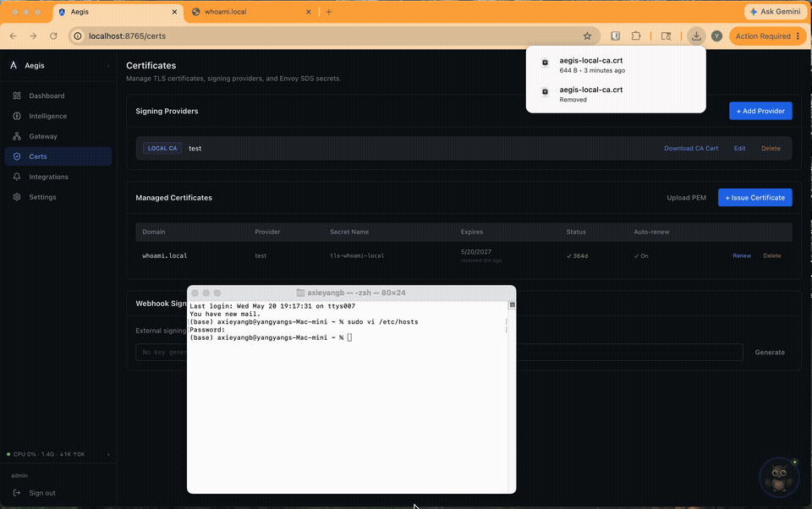Open Integrations bell icon
This screenshot has height=509, width=812.
pos(17,177)
